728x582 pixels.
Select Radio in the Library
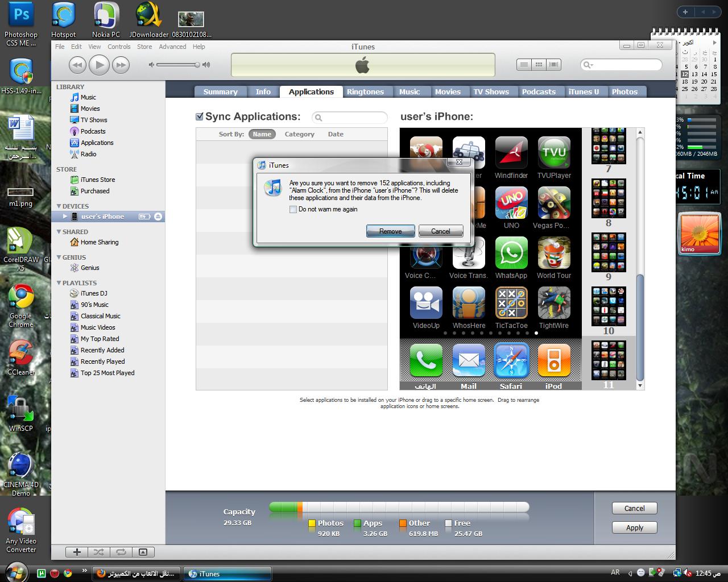[88, 154]
